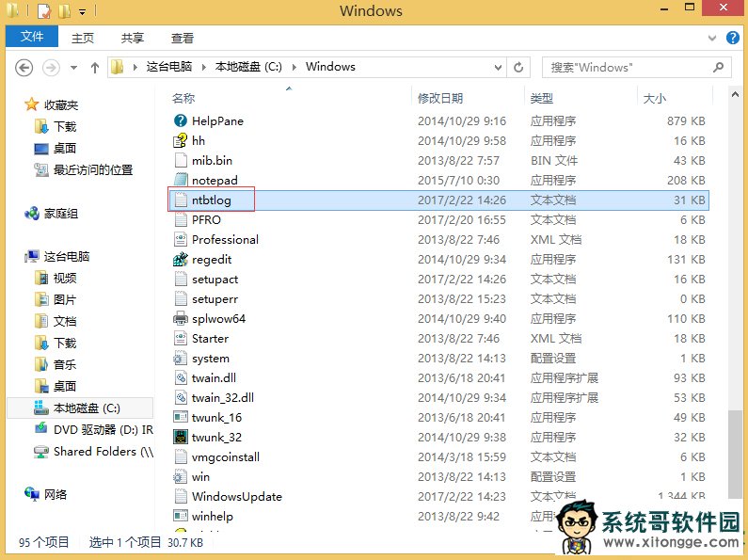Select the system configuration file icon
Image resolution: width=748 pixels, height=560 pixels.
click(181, 359)
